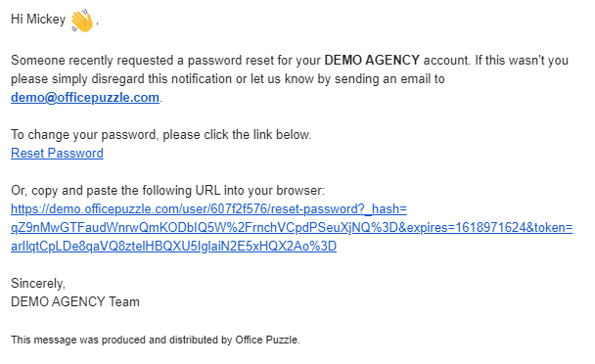Follow the Reset Password link
Screen dimensions: 595x364
click(57, 153)
